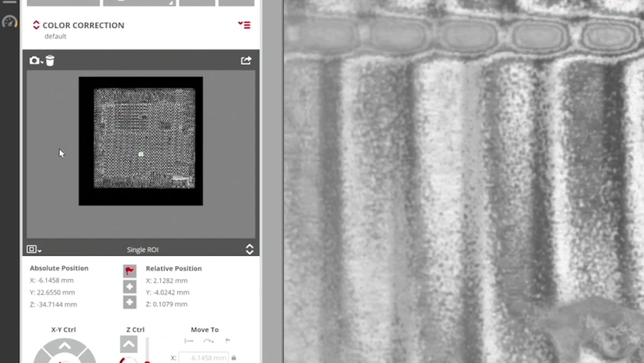
Task: Toggle the lock beside Move To X
Action: [234, 358]
